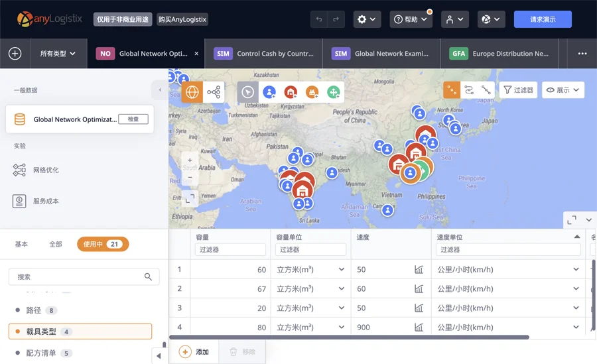Click the 请求演示 button
This screenshot has height=364, width=597.
coord(543,19)
